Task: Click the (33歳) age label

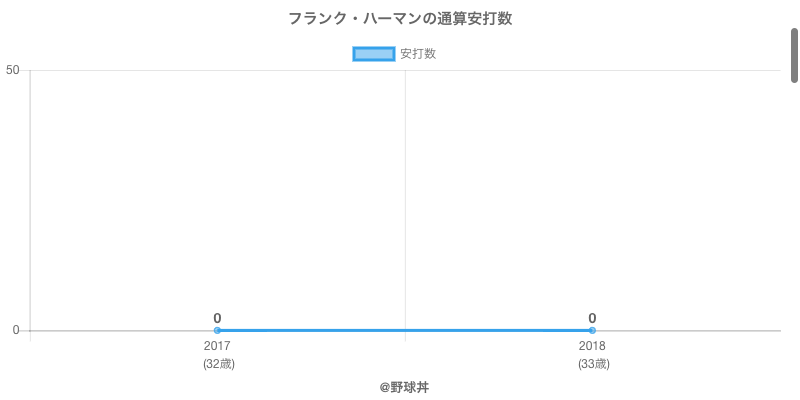Action: tap(593, 364)
